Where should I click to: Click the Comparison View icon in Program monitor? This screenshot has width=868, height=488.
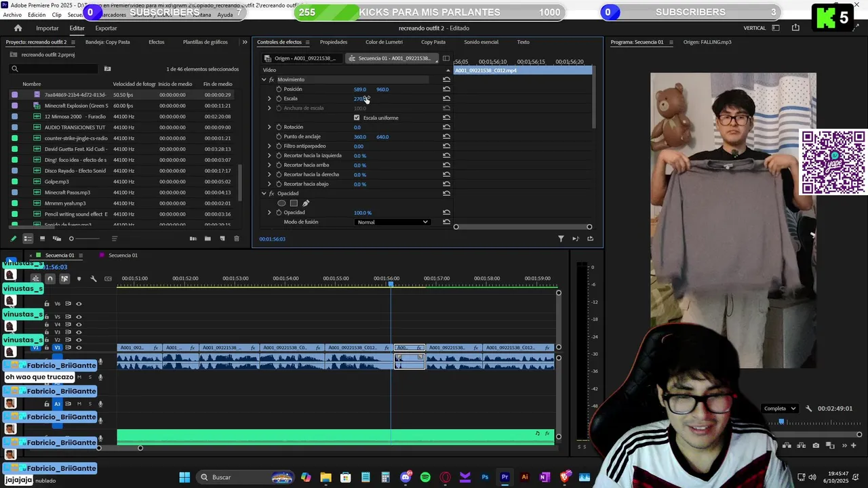[x=830, y=445]
